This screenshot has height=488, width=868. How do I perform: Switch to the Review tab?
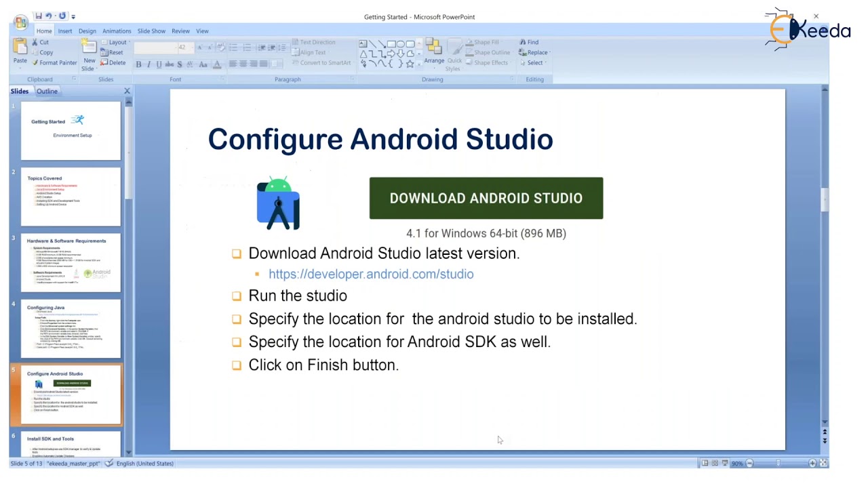click(180, 31)
